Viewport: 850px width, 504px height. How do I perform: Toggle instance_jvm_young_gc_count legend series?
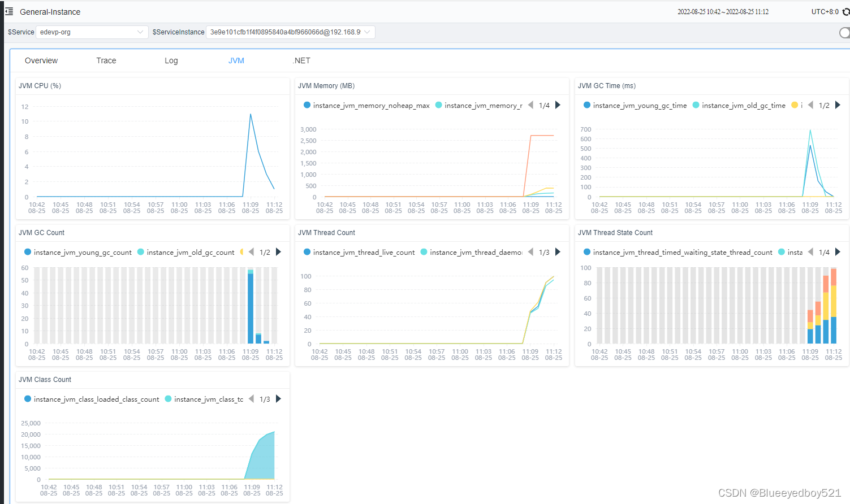tap(77, 252)
